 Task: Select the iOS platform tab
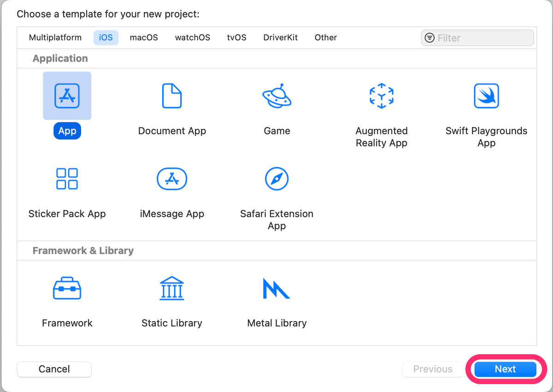106,38
